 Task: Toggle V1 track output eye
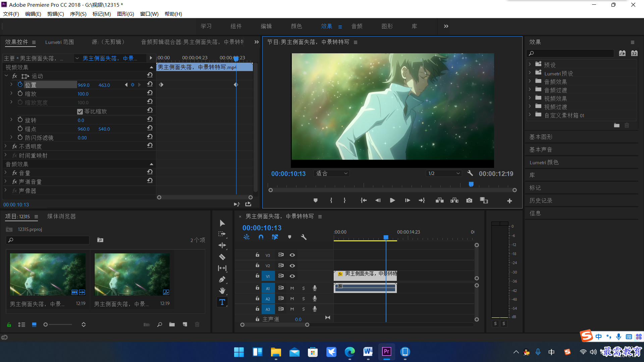tap(292, 276)
